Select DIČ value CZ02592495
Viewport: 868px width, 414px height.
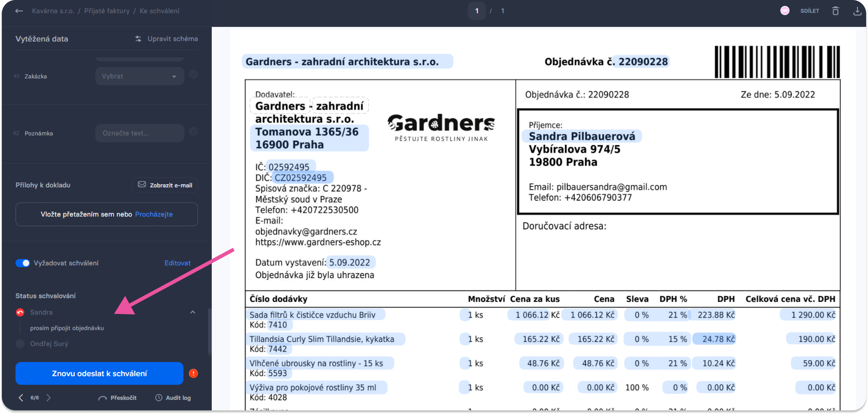pyautogui.click(x=302, y=178)
